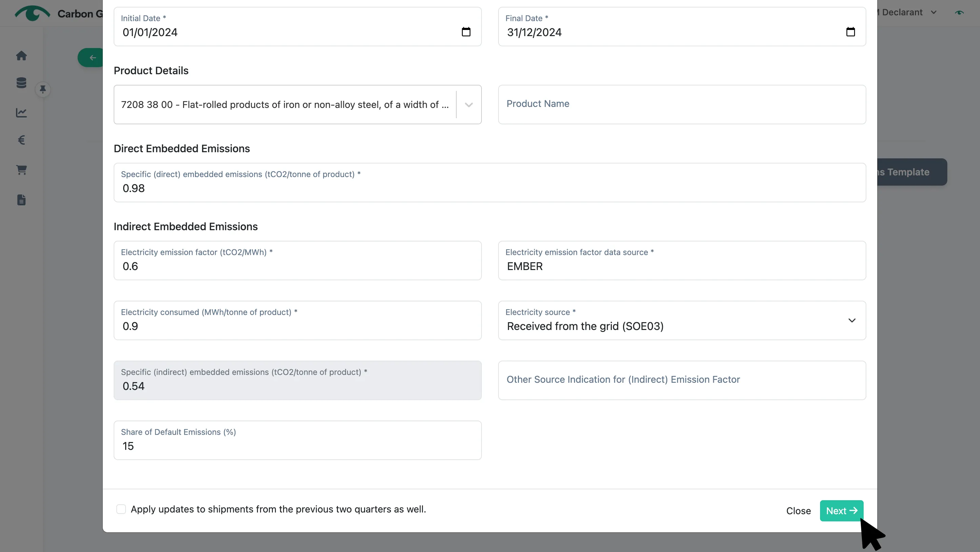Click the Close button
Screen dimensions: 980x552
point(799,510)
